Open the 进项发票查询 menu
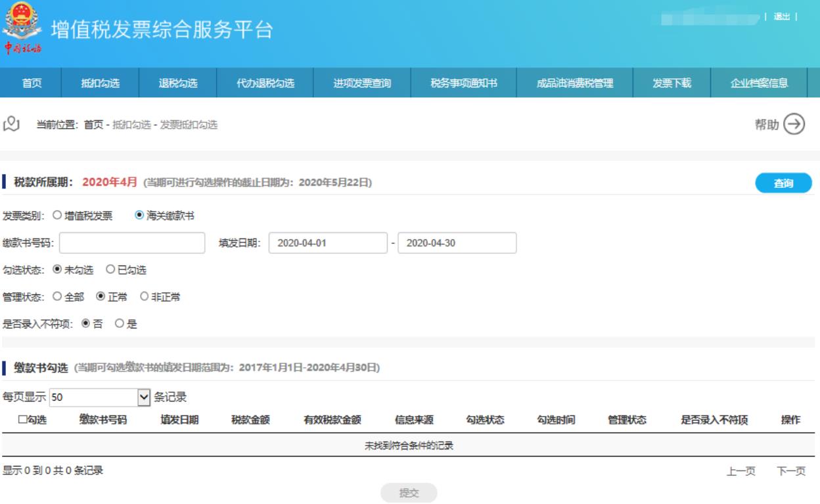Screen dimensions: 820x504 (x=362, y=83)
